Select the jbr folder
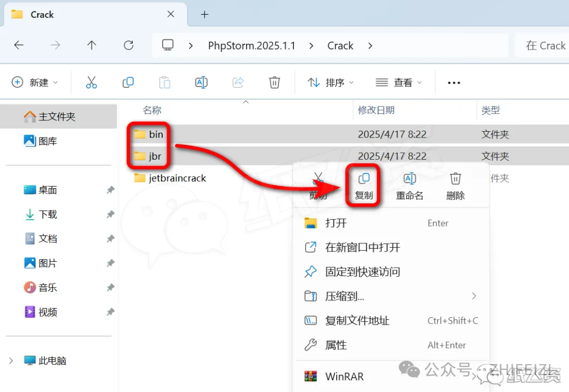Viewport: 569px width, 392px height. 154,156
